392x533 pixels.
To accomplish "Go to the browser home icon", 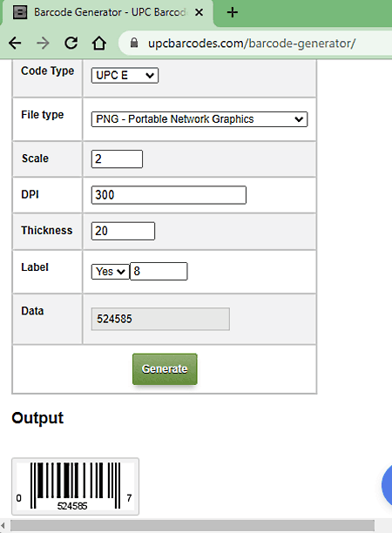I will (99, 43).
